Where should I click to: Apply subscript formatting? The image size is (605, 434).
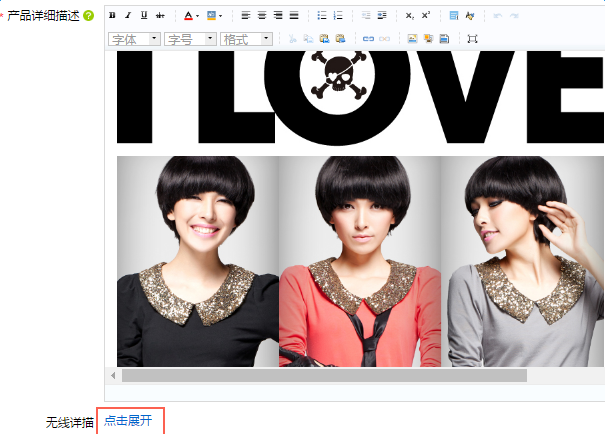(x=410, y=16)
